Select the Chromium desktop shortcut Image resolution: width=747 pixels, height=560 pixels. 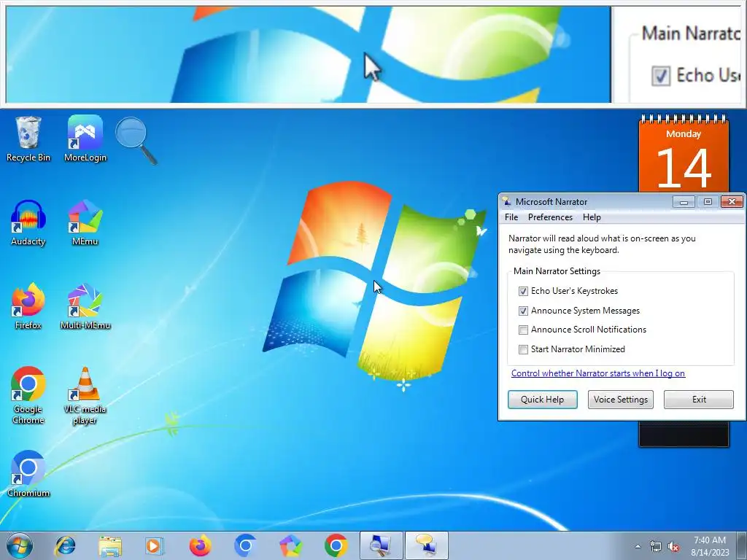(x=28, y=474)
